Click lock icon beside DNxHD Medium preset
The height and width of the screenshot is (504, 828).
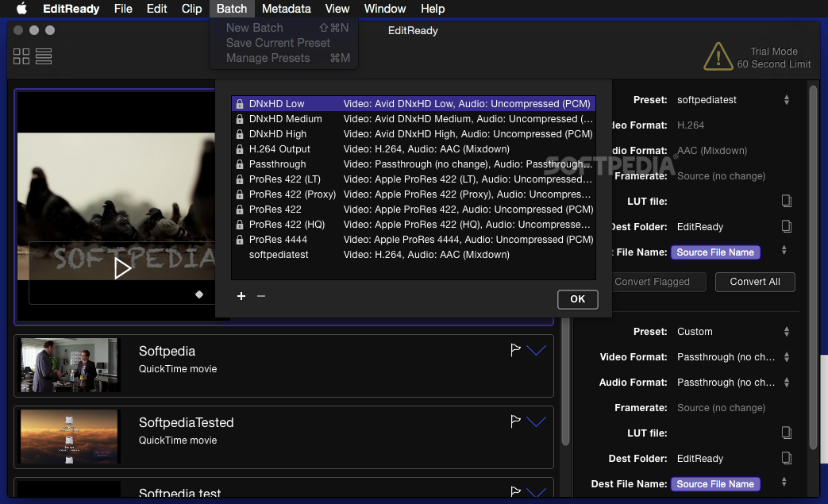click(240, 119)
